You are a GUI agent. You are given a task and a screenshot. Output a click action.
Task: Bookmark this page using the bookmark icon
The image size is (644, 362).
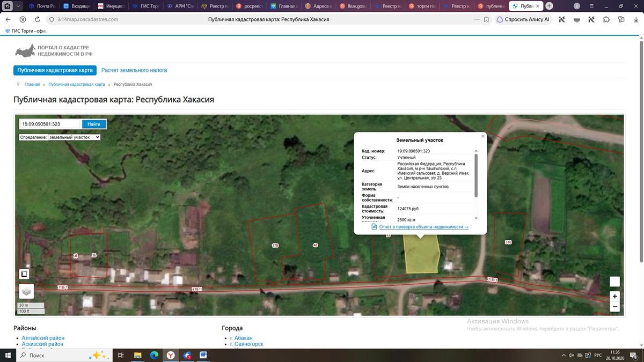486,19
